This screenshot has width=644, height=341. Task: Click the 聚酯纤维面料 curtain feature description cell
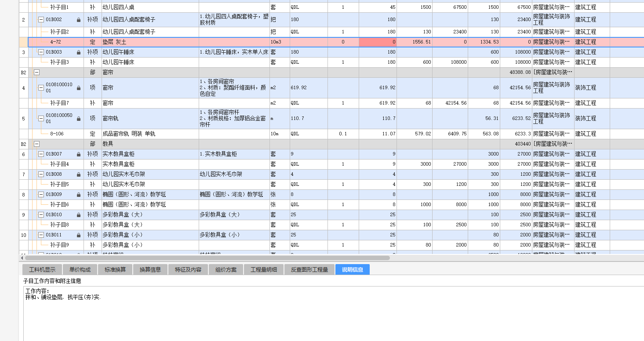(x=234, y=88)
